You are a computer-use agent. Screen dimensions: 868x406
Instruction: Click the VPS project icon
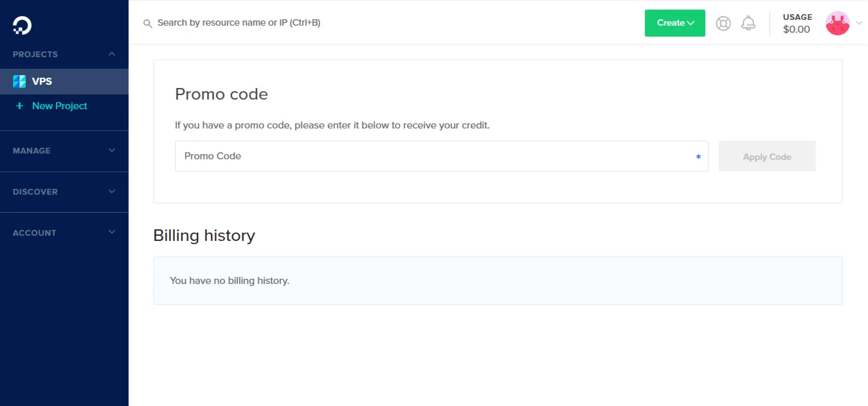(x=19, y=82)
